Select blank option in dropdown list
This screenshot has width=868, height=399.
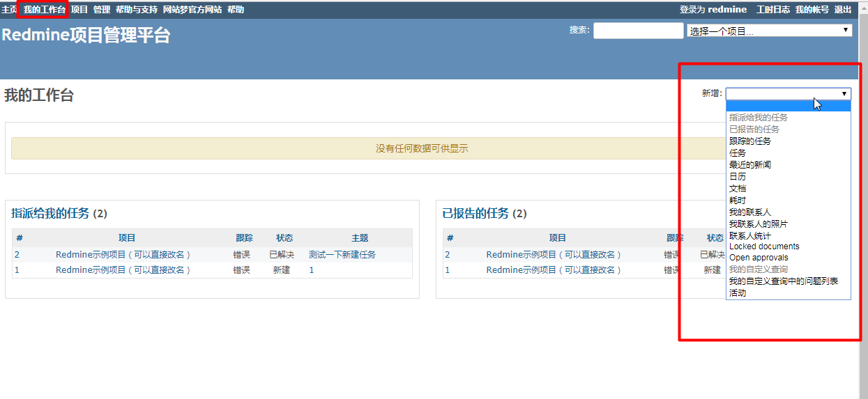tap(789, 107)
